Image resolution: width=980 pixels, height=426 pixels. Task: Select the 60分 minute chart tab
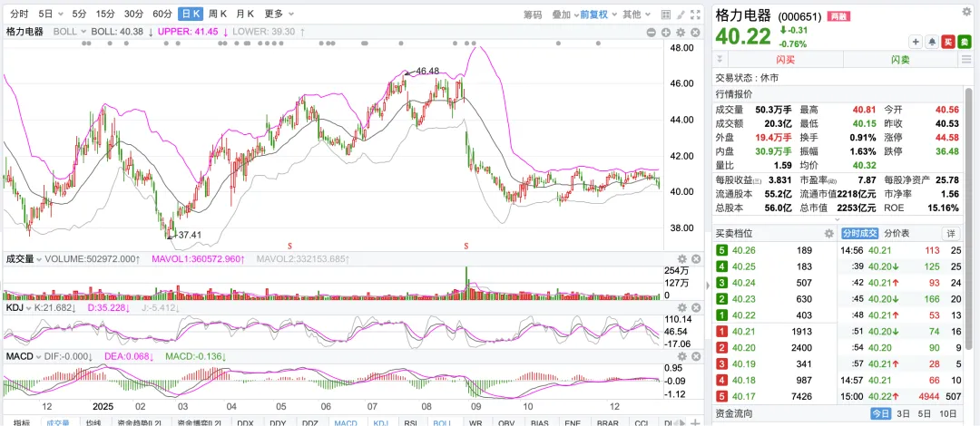[x=162, y=14]
